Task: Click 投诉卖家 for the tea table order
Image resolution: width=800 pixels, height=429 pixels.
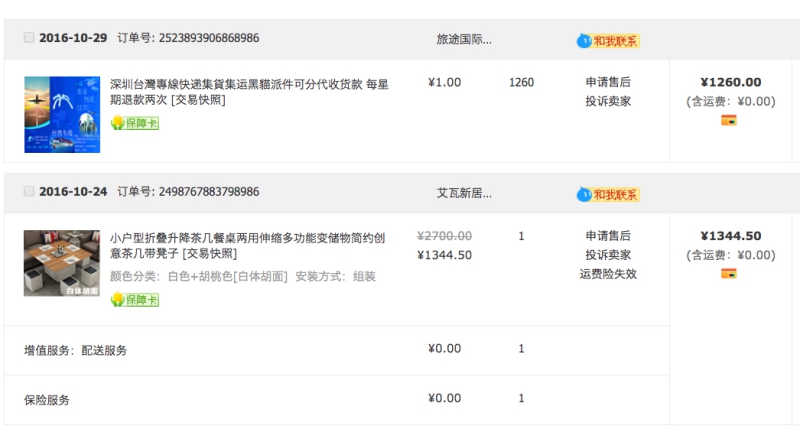Action: click(x=608, y=255)
